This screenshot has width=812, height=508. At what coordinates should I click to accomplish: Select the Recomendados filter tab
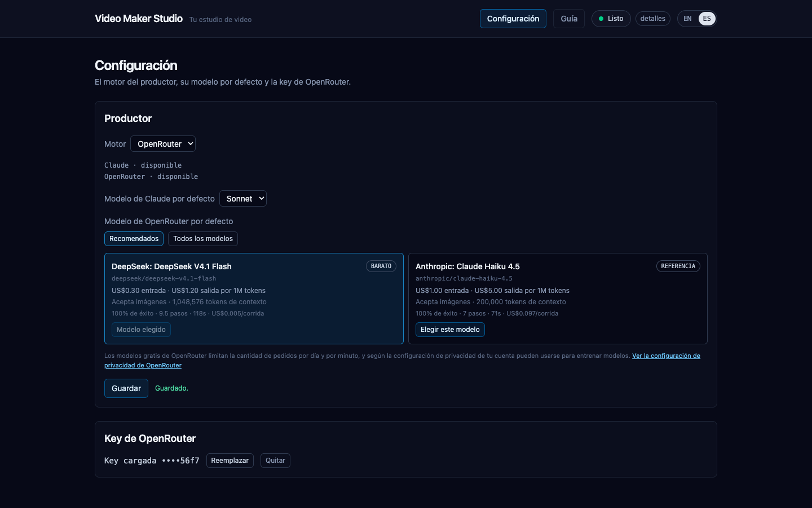tap(134, 239)
